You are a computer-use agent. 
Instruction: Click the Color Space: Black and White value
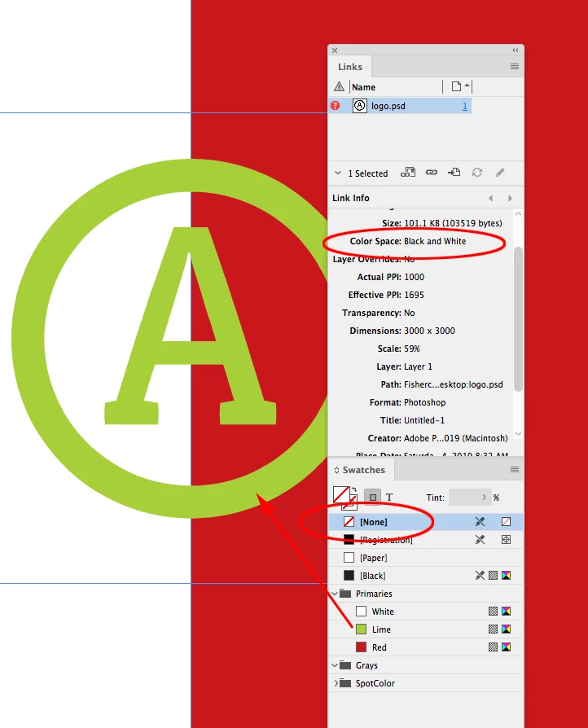(435, 241)
